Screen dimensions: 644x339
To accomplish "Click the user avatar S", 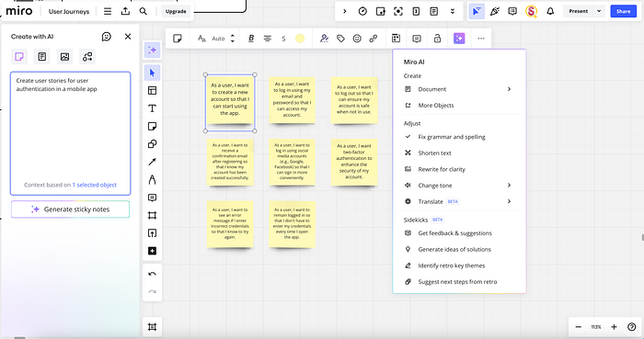I will pyautogui.click(x=531, y=11).
